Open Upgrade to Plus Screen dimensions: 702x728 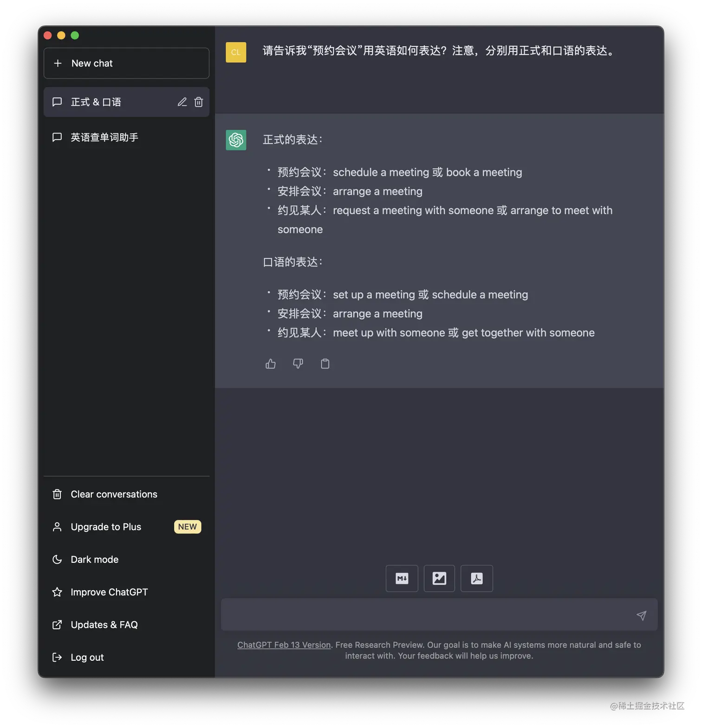click(126, 527)
